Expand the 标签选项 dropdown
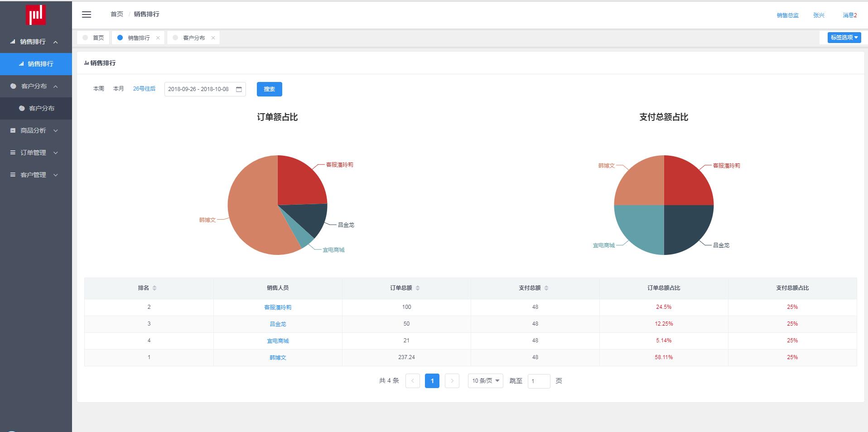This screenshot has width=868, height=432. [844, 38]
